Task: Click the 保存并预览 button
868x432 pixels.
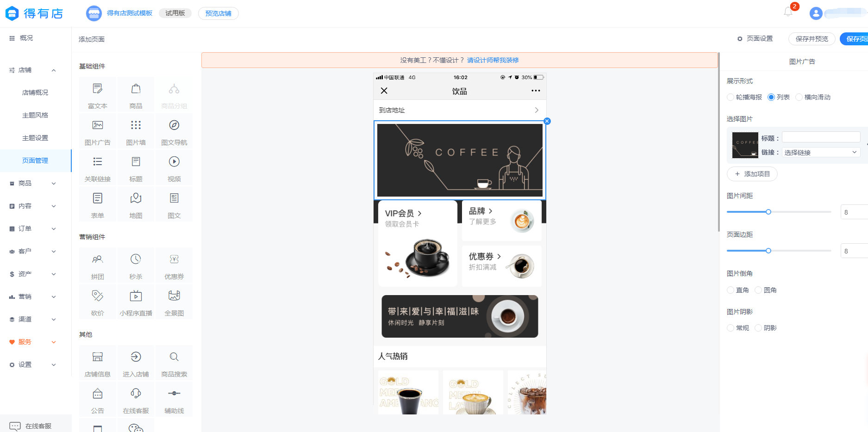Action: pos(812,39)
